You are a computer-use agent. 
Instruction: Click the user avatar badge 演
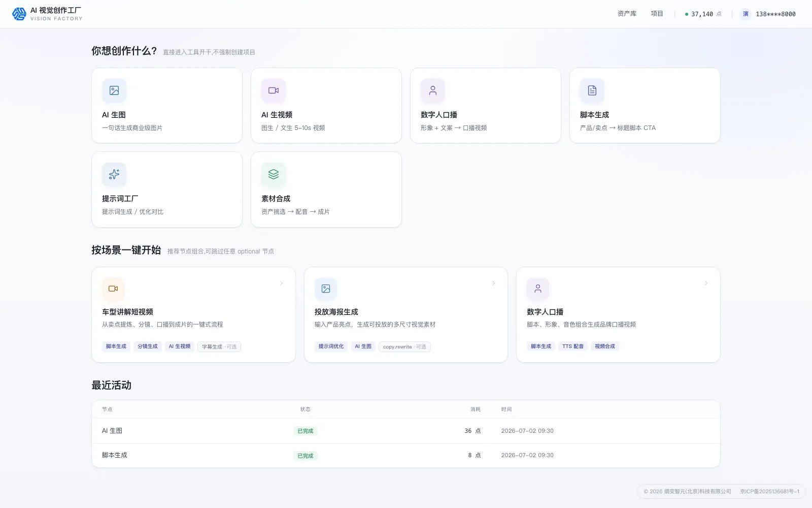coord(746,14)
